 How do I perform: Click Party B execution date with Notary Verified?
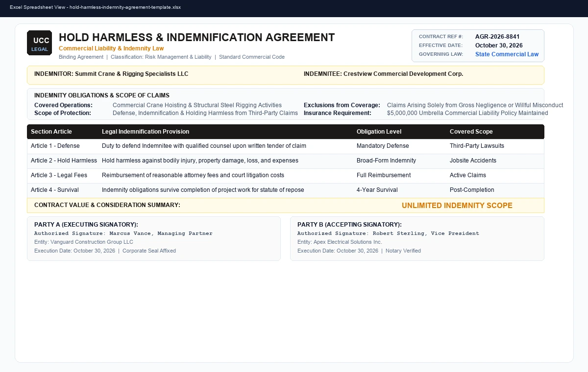(359, 251)
